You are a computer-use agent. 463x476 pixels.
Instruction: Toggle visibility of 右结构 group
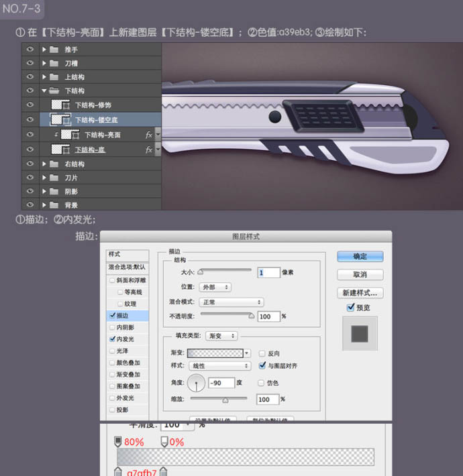coord(30,164)
